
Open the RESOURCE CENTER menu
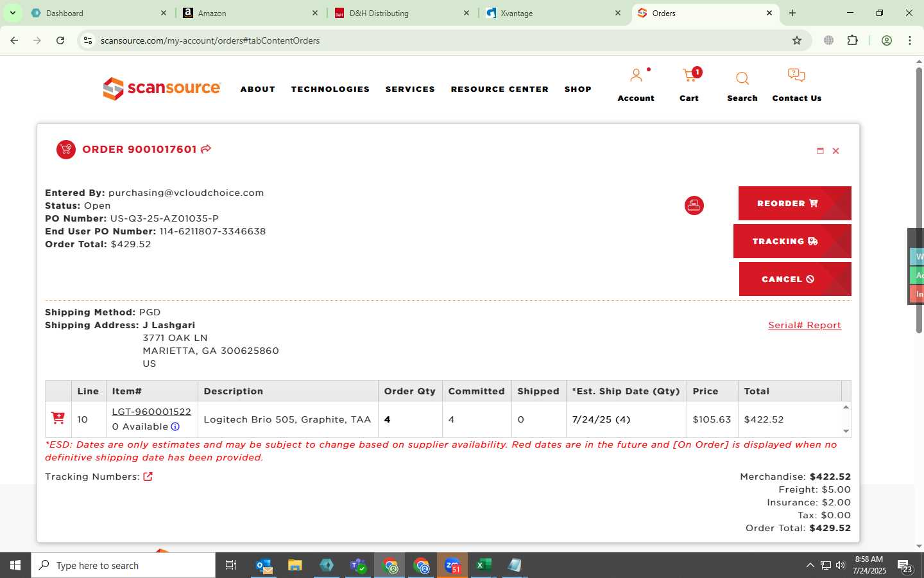[500, 89]
